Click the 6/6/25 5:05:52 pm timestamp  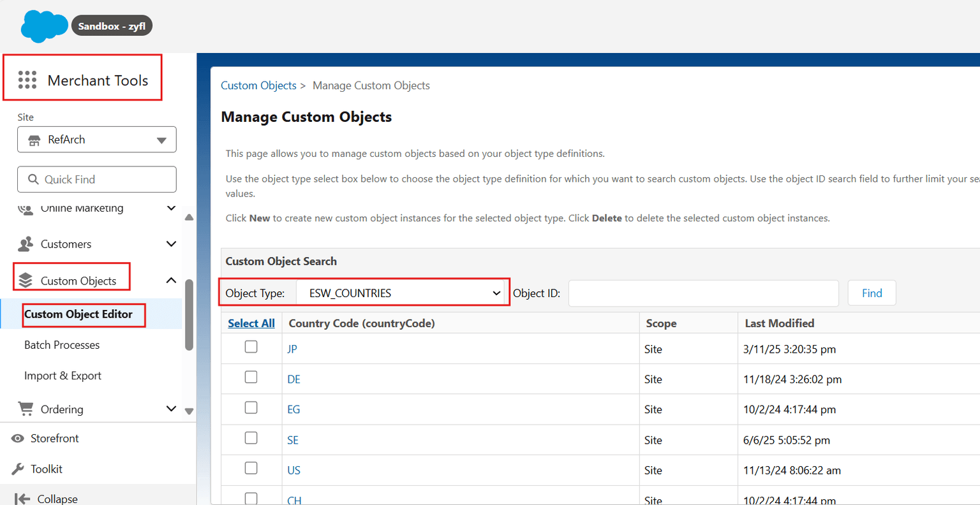787,440
